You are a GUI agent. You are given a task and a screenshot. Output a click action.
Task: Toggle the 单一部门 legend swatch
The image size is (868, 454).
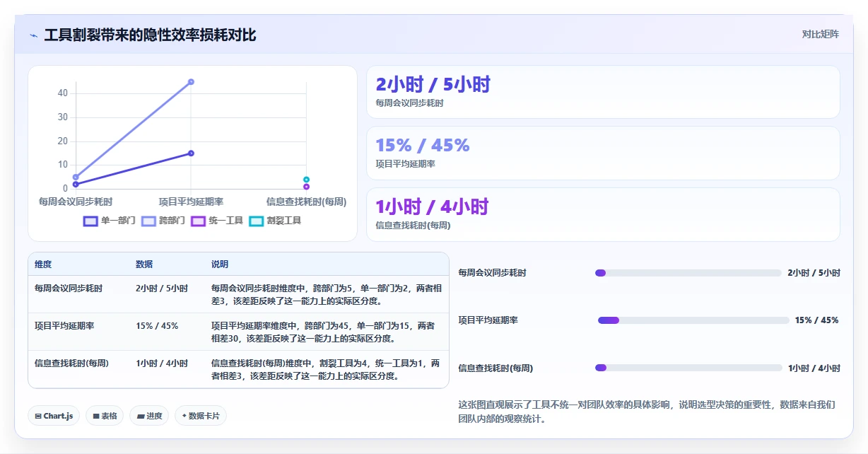click(90, 221)
